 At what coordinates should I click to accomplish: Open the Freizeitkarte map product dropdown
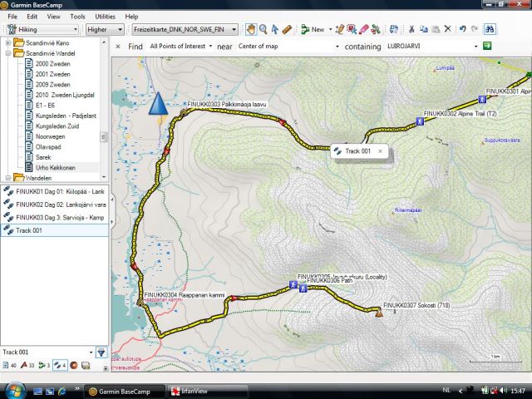point(185,29)
